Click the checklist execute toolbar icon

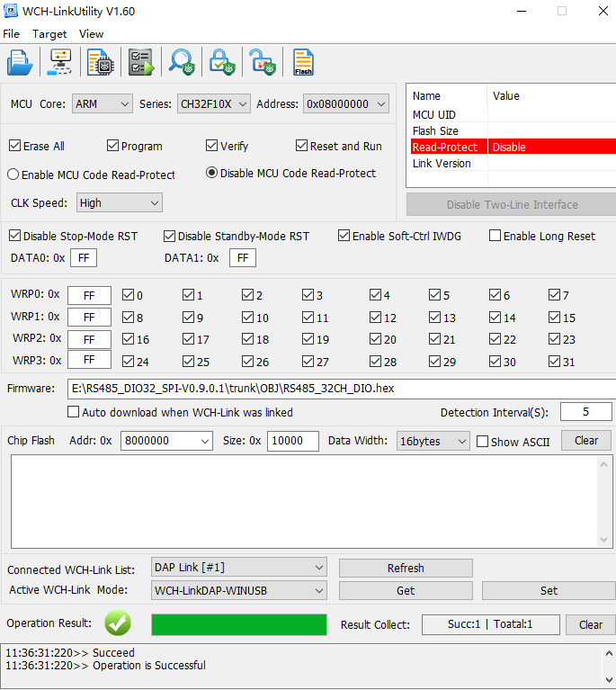pyautogui.click(x=140, y=62)
